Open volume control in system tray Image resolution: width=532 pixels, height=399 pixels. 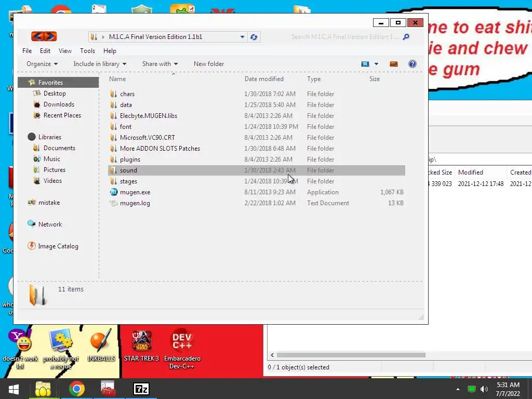484,389
